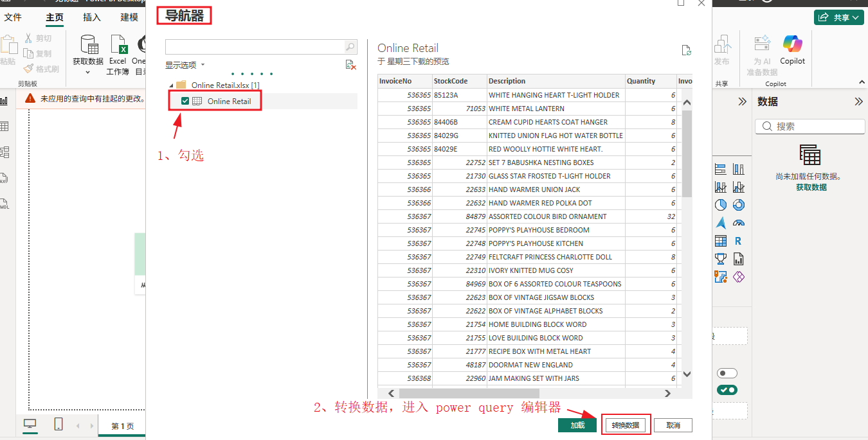The width and height of the screenshot is (868, 440).
Task: Switch to desktop layout icon at bottom
Action: (x=30, y=424)
